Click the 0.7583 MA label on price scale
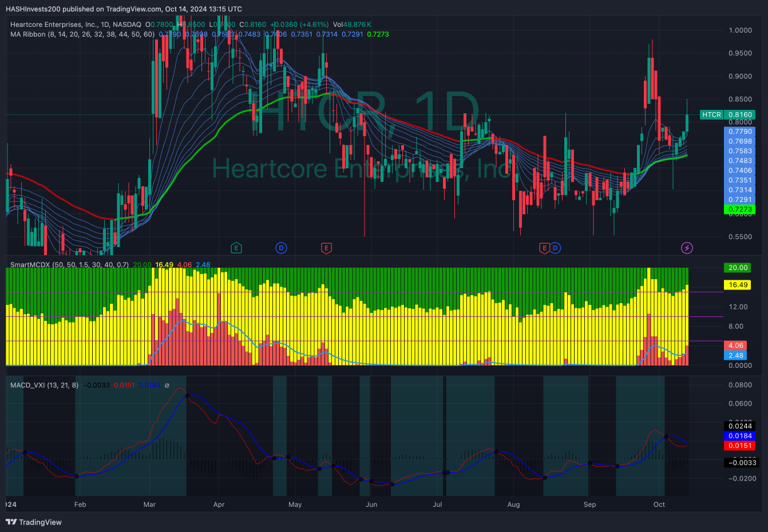768x532 pixels. point(740,151)
